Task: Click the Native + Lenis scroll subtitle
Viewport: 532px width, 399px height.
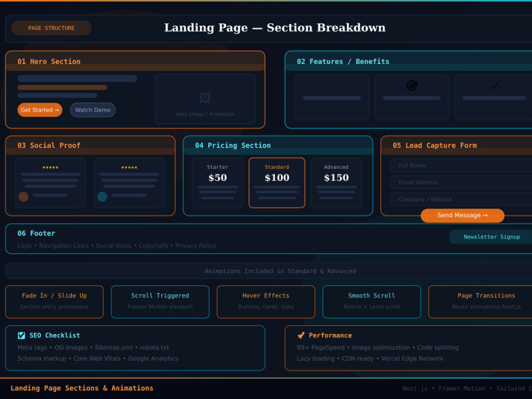Action: click(x=371, y=307)
